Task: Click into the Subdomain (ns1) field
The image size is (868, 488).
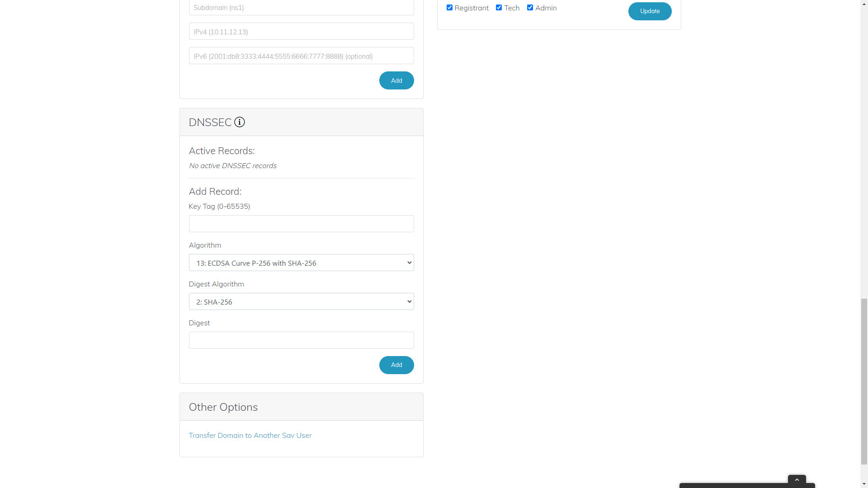Action: click(301, 7)
